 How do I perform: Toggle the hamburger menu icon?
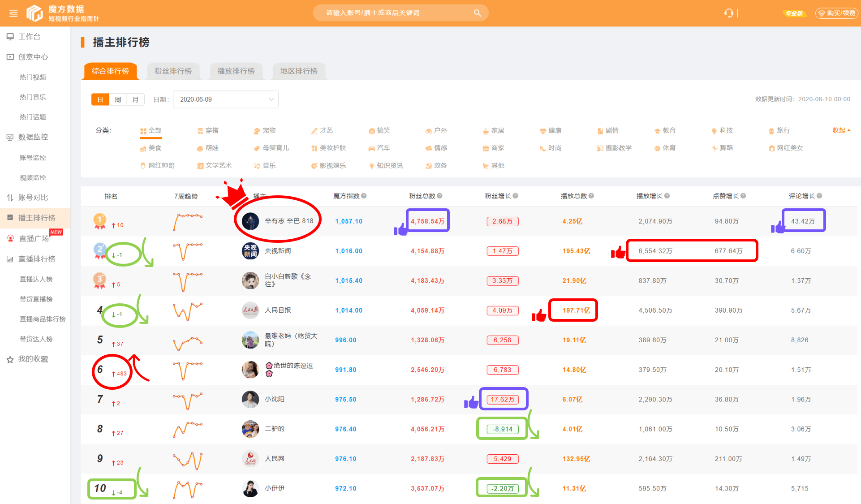point(13,13)
